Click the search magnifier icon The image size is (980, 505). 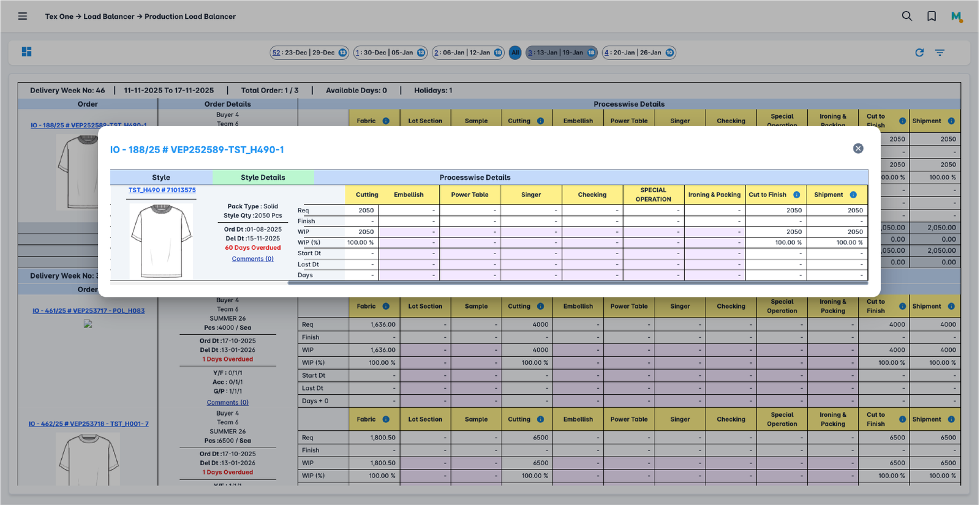[907, 17]
